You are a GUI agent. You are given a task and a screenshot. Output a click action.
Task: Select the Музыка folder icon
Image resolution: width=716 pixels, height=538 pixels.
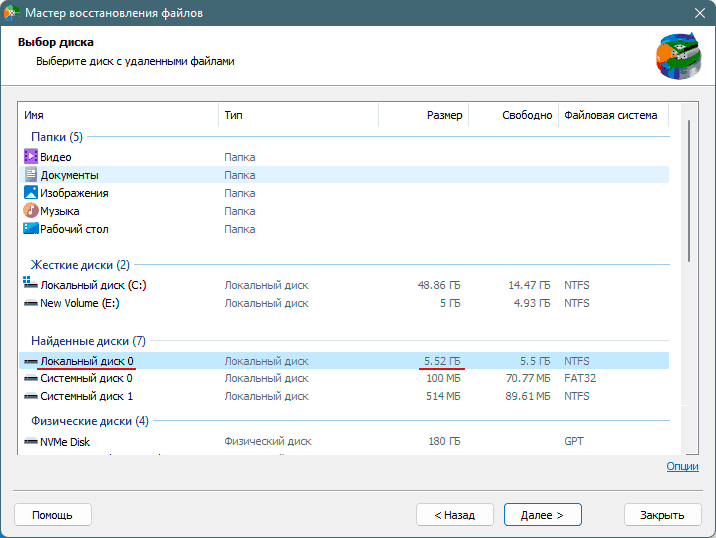(31, 211)
